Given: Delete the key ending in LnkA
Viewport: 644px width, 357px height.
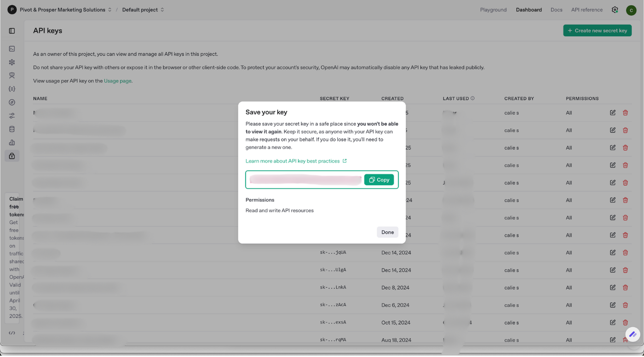Looking at the screenshot, I should [625, 288].
